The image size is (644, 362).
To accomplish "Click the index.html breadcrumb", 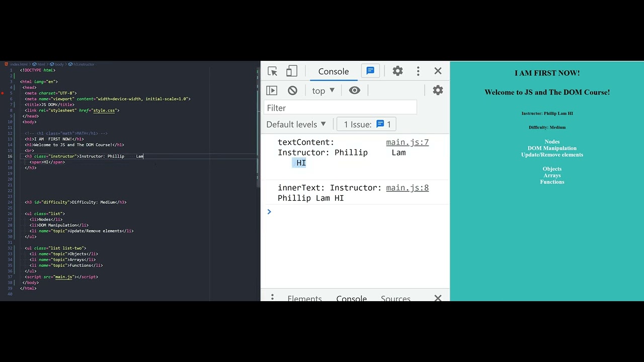I will tap(19, 64).
